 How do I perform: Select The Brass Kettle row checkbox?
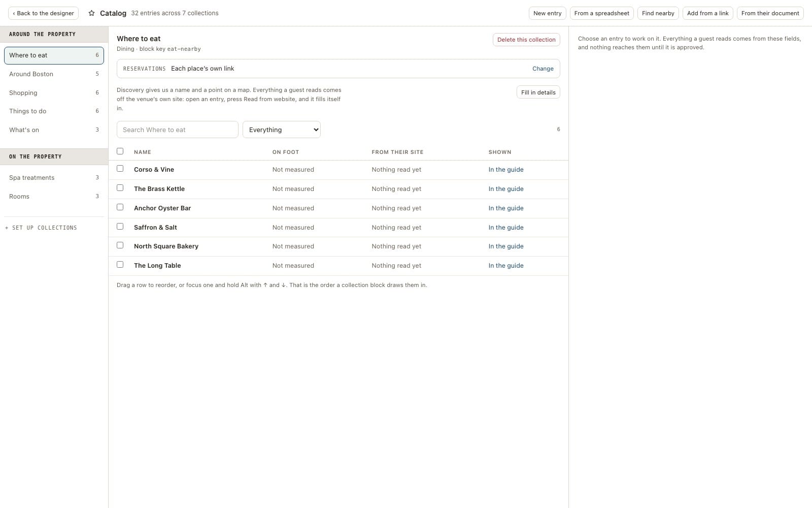click(x=120, y=188)
